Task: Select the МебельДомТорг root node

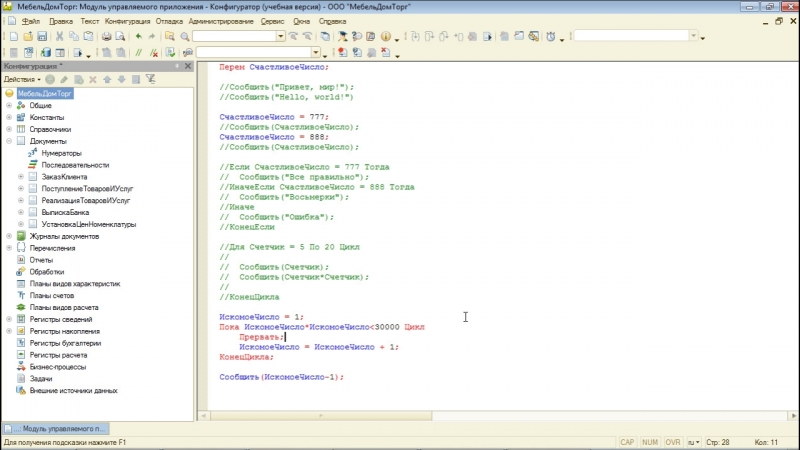Action: 45,93
